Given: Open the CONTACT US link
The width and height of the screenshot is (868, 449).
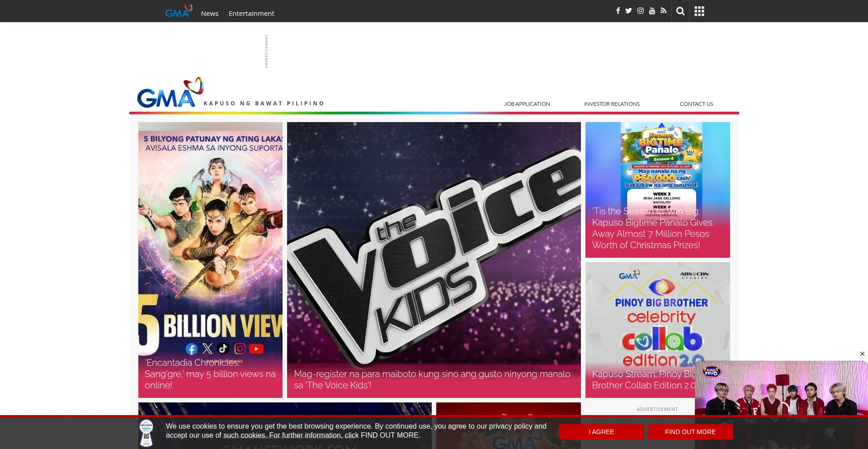Looking at the screenshot, I should click(696, 104).
